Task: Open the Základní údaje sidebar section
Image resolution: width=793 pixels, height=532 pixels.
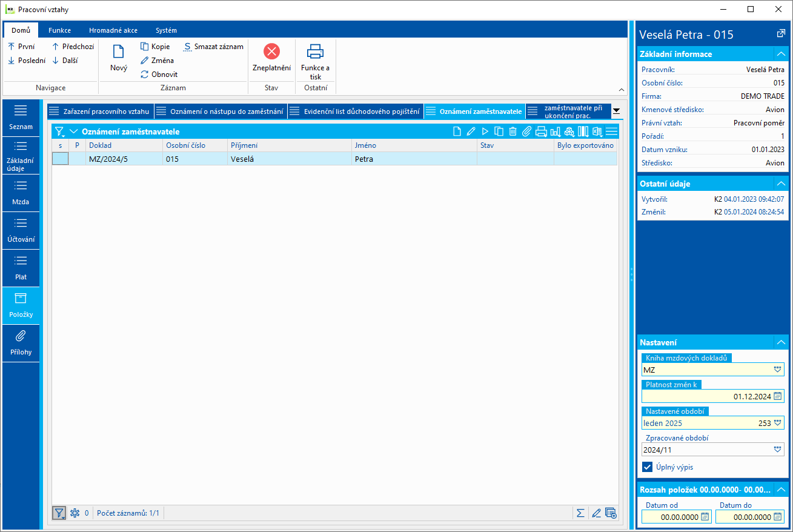Action: [21, 156]
